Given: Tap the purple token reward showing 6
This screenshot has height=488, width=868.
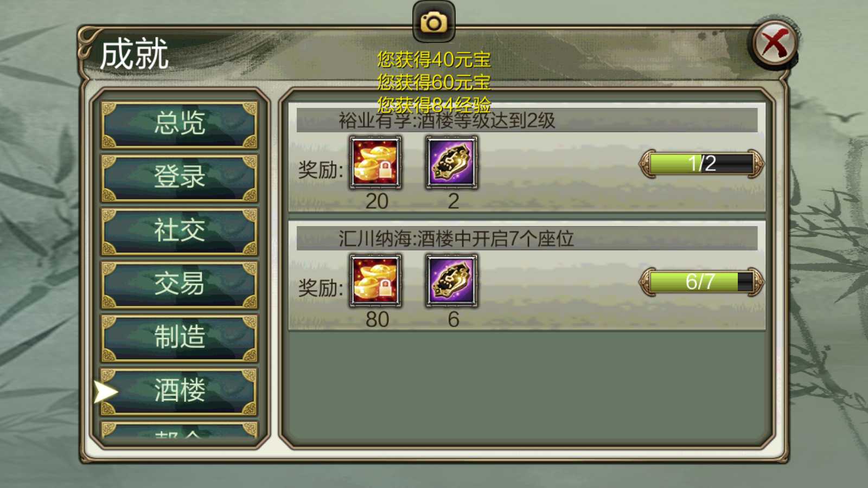Looking at the screenshot, I should 452,281.
